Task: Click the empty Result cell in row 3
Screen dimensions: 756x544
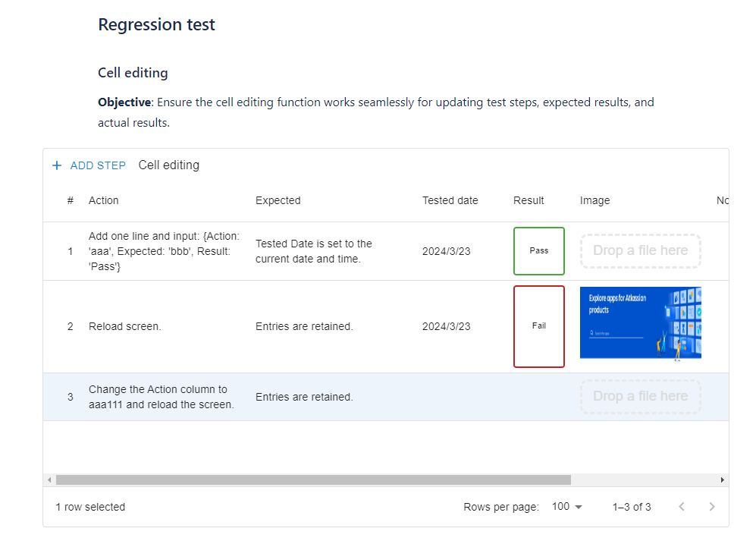Action: coord(538,397)
